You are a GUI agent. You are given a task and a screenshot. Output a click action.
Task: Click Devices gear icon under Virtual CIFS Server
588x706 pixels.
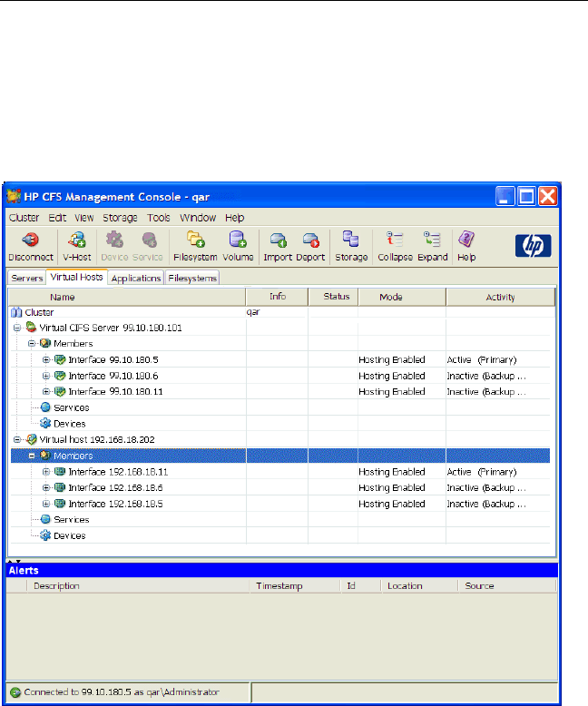pos(45,423)
